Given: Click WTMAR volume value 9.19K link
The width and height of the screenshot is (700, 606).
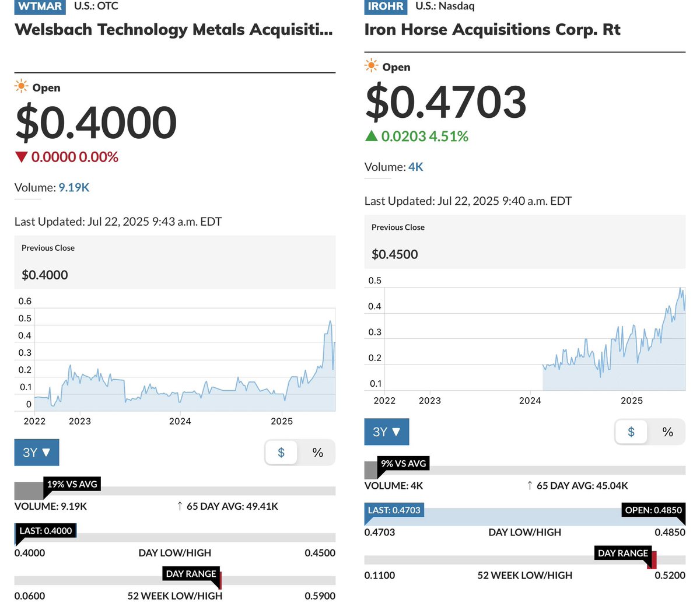Looking at the screenshot, I should [x=74, y=187].
